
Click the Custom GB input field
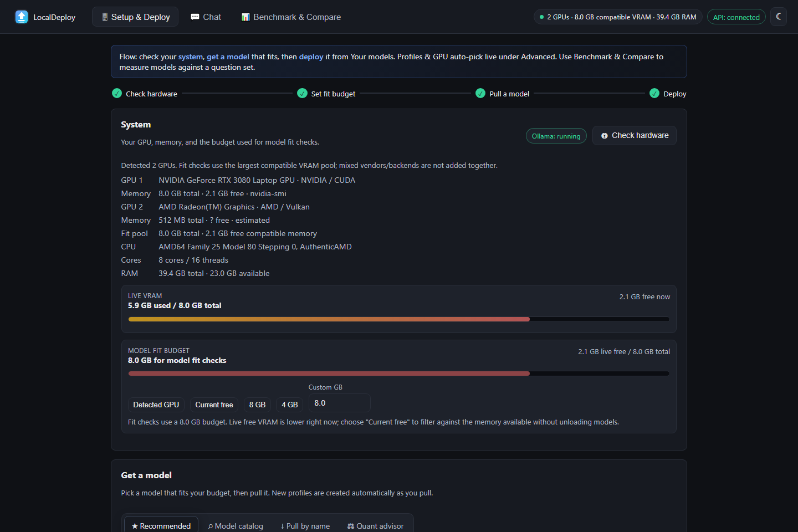click(339, 403)
